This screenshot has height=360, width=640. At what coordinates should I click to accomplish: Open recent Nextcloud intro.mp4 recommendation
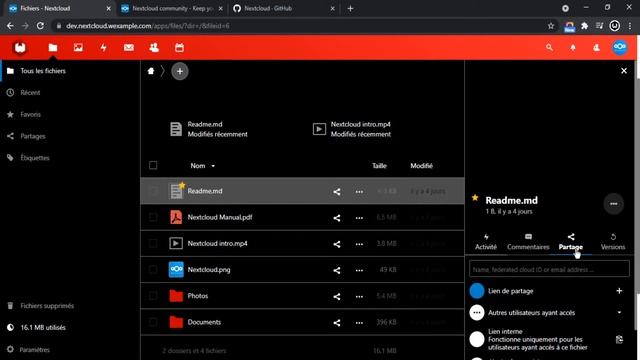(352, 129)
